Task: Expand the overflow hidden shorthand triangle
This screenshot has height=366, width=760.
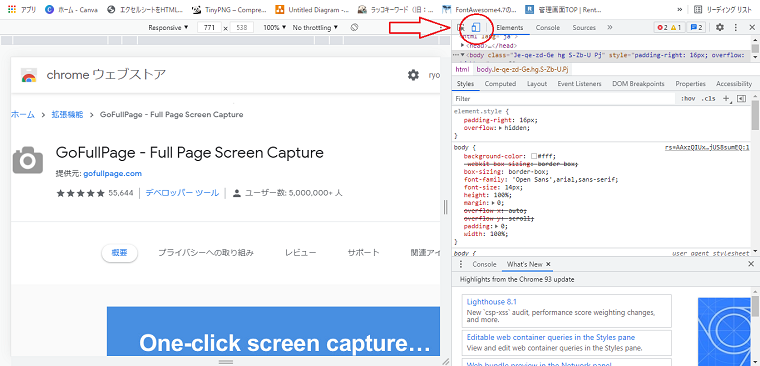Action: tap(501, 128)
